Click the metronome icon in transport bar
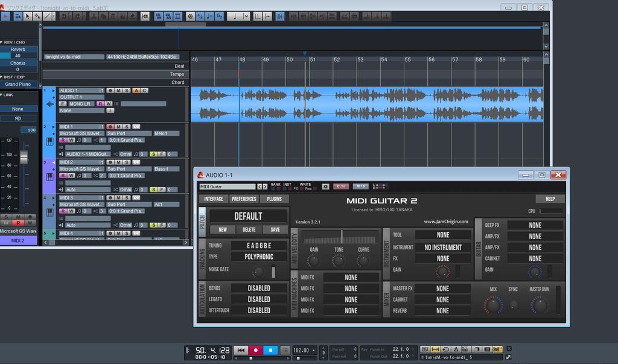 [456, 350]
